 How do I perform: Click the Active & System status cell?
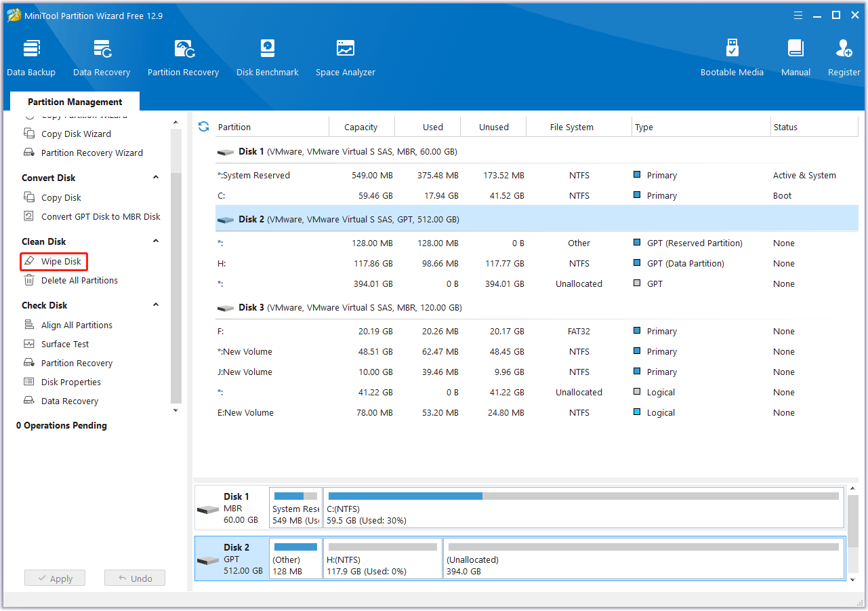[x=804, y=175]
